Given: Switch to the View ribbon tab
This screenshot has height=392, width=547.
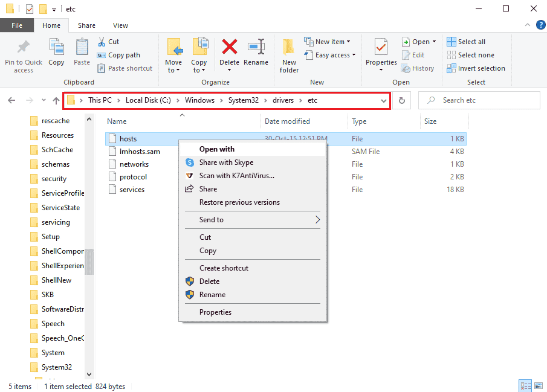Looking at the screenshot, I should (120, 25).
